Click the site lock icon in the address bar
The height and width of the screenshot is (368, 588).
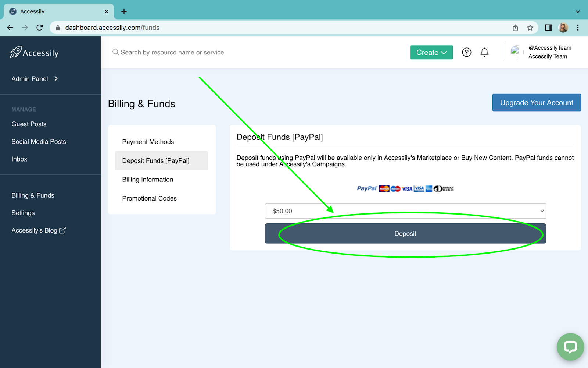click(58, 28)
